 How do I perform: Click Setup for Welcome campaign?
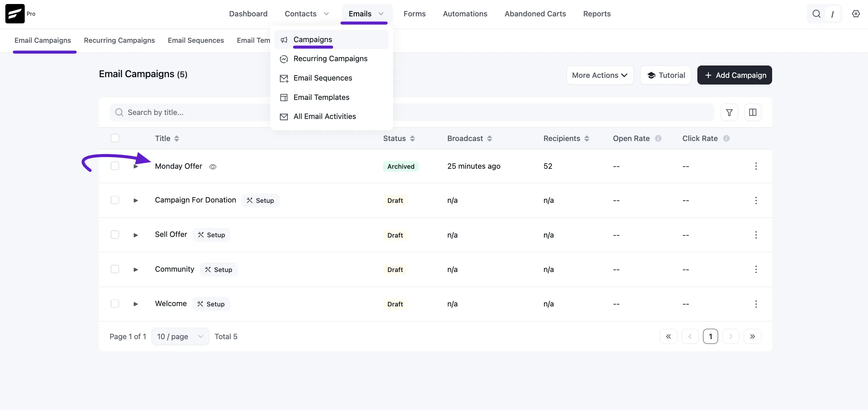point(211,304)
